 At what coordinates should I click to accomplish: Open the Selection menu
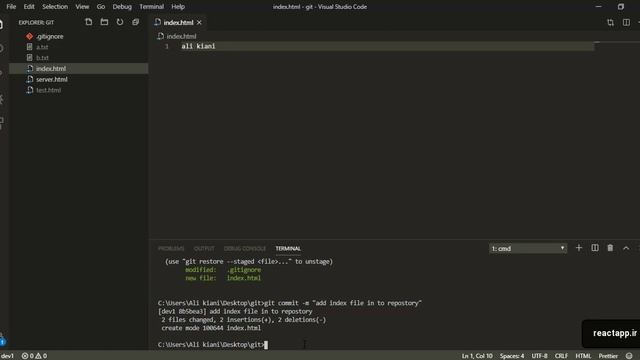click(x=55, y=7)
